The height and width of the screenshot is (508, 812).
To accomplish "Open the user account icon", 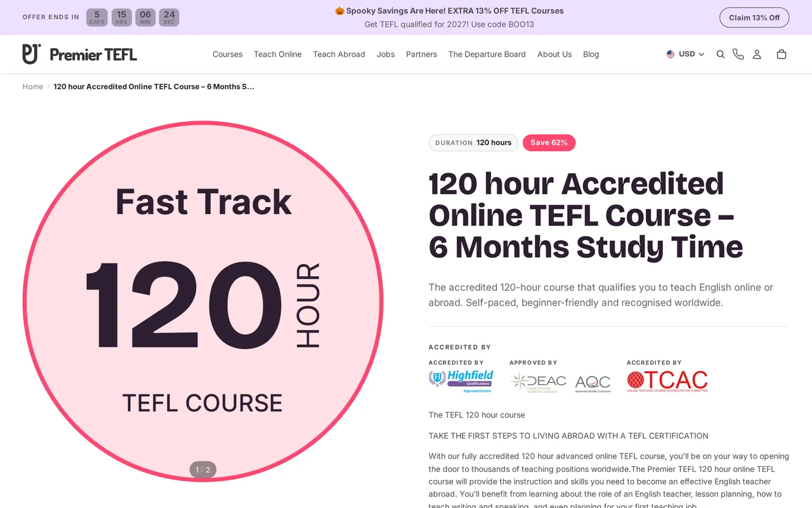I will [x=757, y=55].
